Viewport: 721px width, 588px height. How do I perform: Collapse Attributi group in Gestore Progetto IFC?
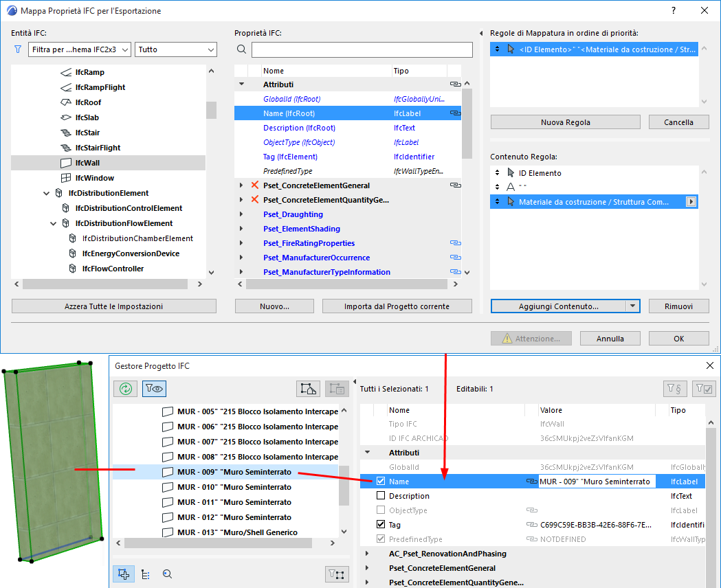368,452
